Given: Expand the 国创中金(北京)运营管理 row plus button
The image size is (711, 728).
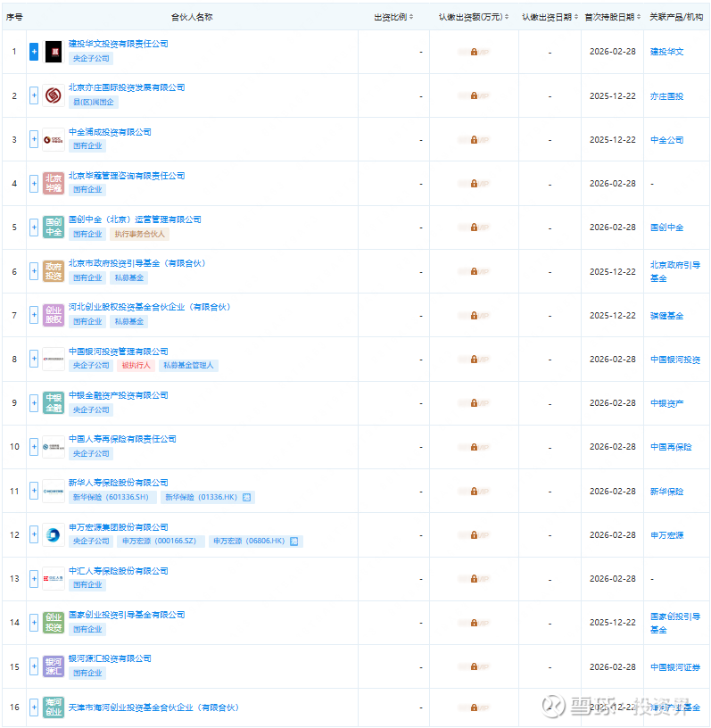Looking at the screenshot, I should pos(34,227).
